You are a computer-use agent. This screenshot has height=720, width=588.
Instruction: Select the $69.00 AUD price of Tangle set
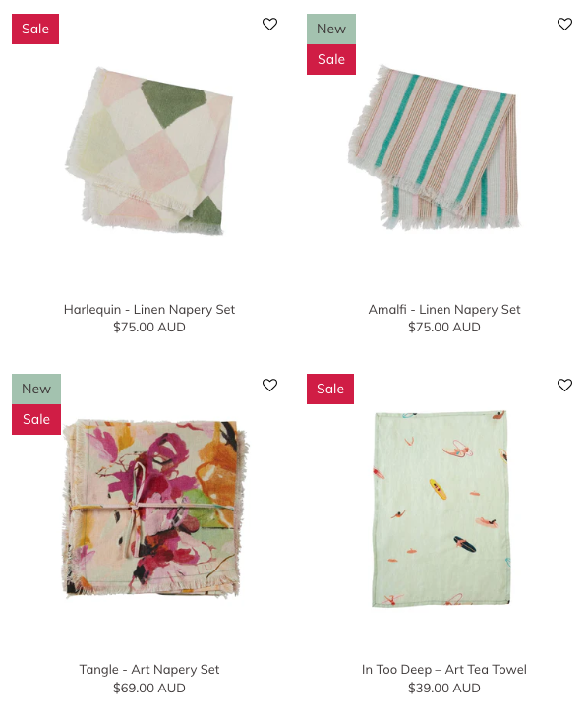pos(149,688)
